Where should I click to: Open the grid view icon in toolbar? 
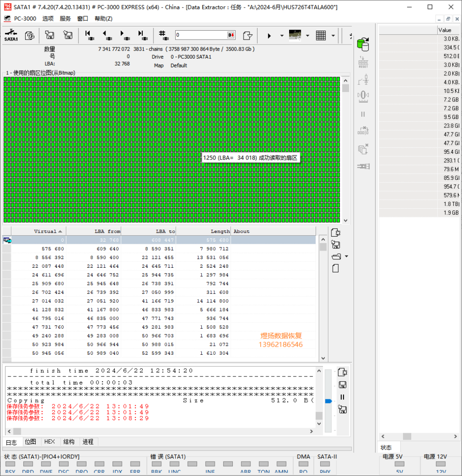pos(321,35)
